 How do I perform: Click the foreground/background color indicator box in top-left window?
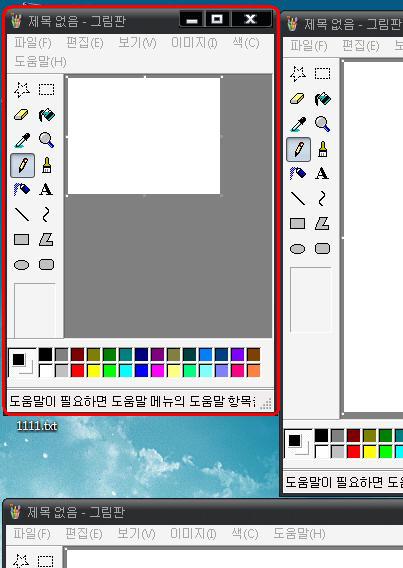coord(22,363)
